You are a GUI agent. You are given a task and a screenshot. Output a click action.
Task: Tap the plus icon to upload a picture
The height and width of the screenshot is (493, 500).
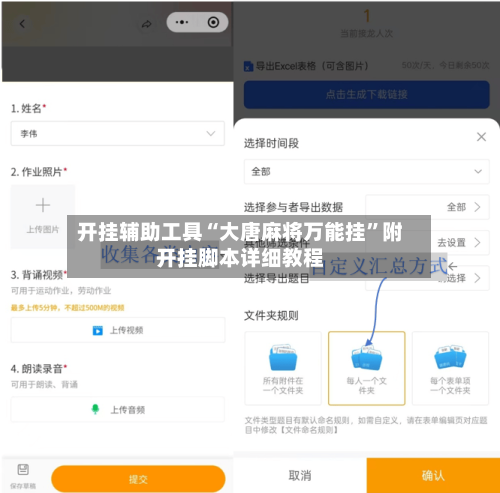pyautogui.click(x=43, y=205)
